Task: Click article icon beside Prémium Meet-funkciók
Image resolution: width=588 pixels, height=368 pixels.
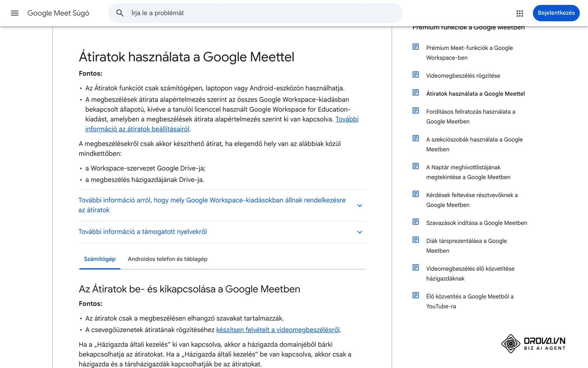Action: tap(416, 47)
